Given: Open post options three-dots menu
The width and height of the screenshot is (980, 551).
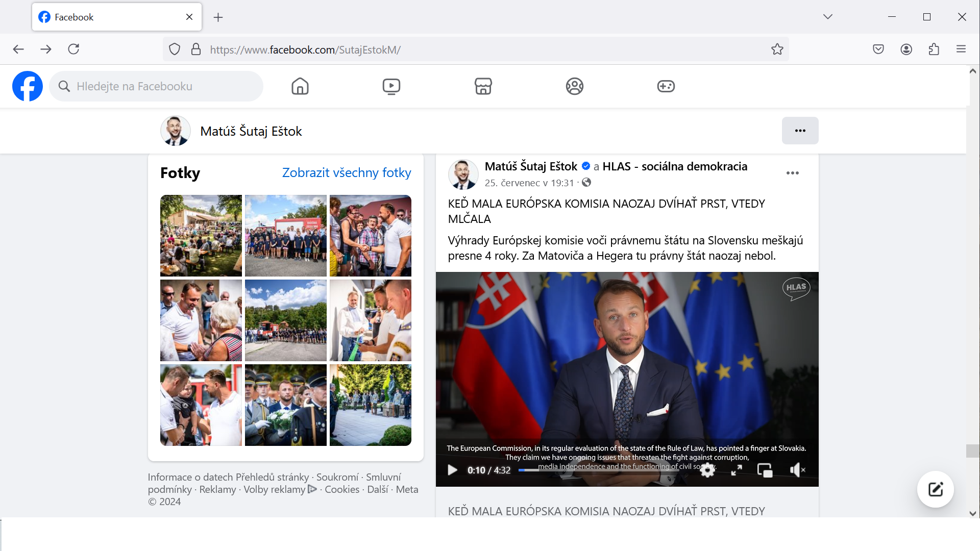Looking at the screenshot, I should pos(792,173).
